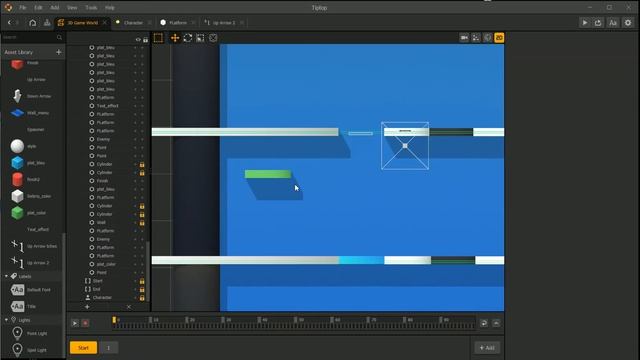
Task: Select the red cylinder finish2 asset
Action: click(17, 179)
